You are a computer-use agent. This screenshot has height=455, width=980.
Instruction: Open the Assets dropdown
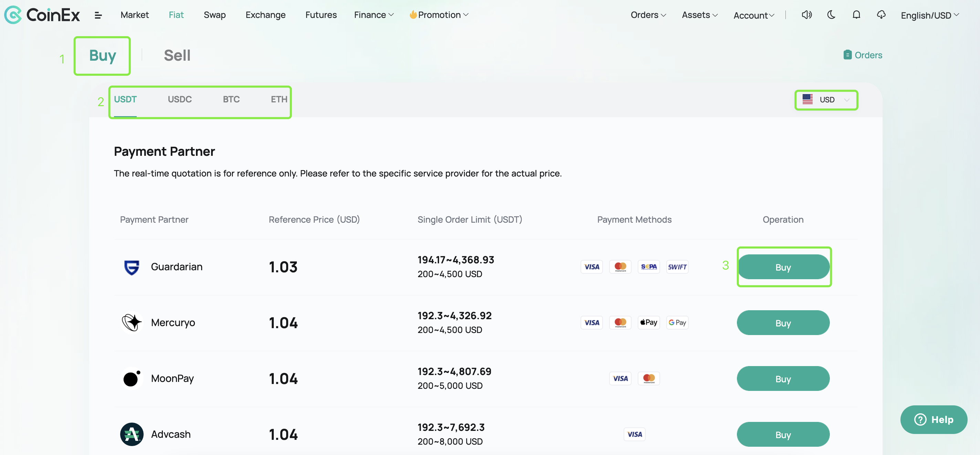(x=700, y=15)
